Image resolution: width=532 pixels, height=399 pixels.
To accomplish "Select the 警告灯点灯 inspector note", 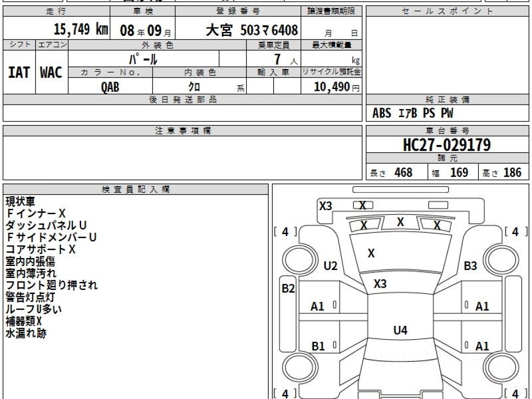I will [x=30, y=297].
